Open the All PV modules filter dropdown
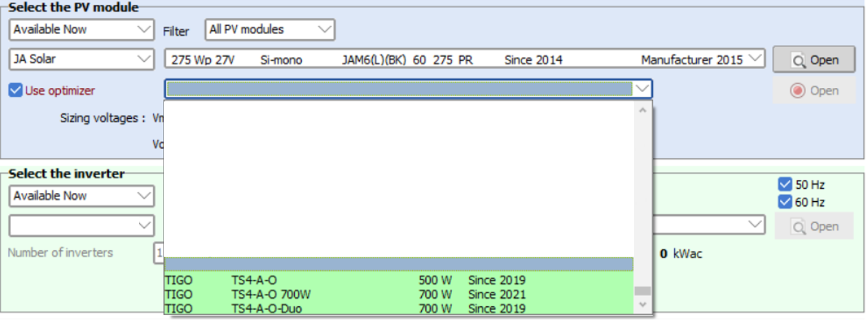 (x=270, y=29)
